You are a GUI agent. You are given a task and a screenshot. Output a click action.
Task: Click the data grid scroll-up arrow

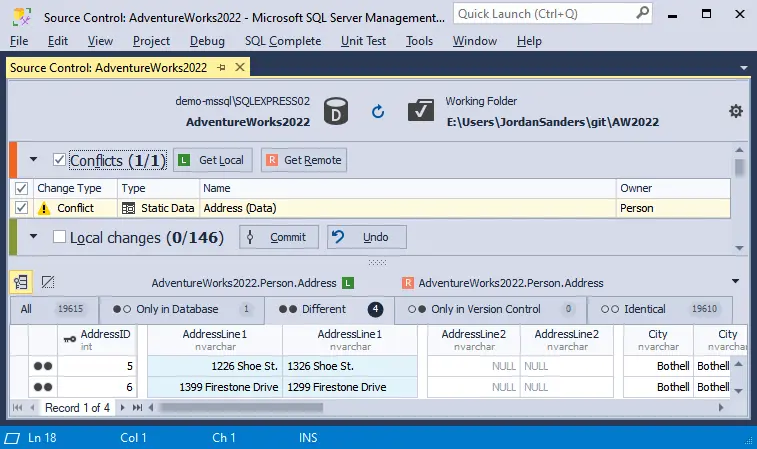pos(738,364)
